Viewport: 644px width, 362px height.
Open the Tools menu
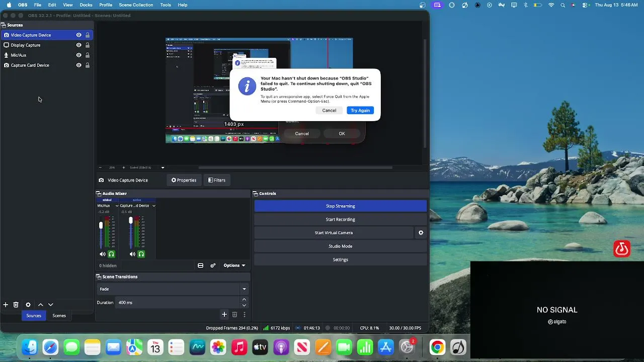click(166, 5)
